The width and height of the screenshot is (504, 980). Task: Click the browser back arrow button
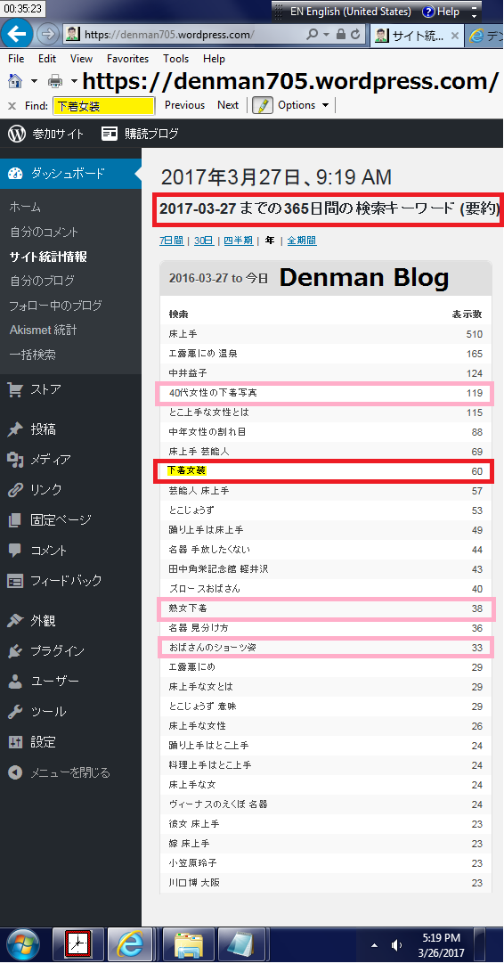(x=17, y=35)
